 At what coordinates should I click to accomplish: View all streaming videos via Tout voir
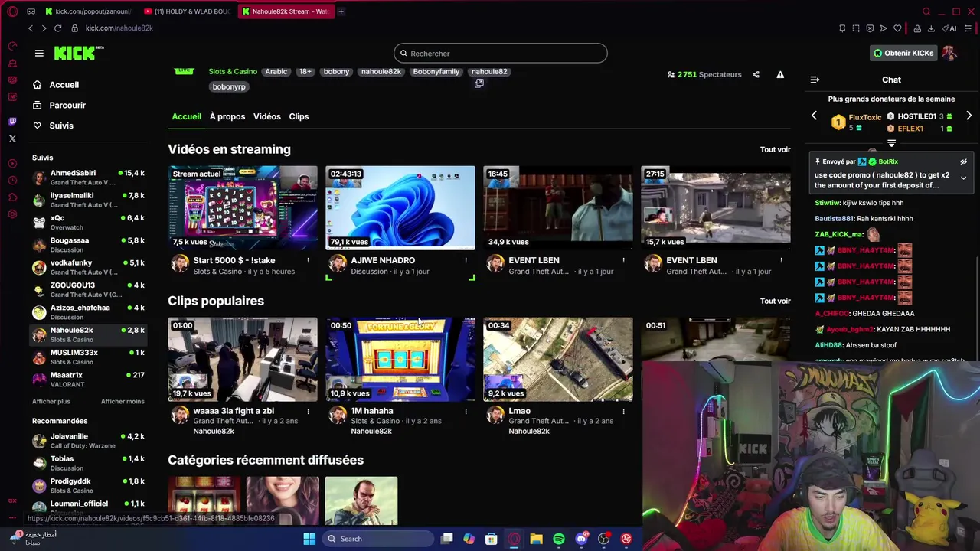pyautogui.click(x=775, y=149)
